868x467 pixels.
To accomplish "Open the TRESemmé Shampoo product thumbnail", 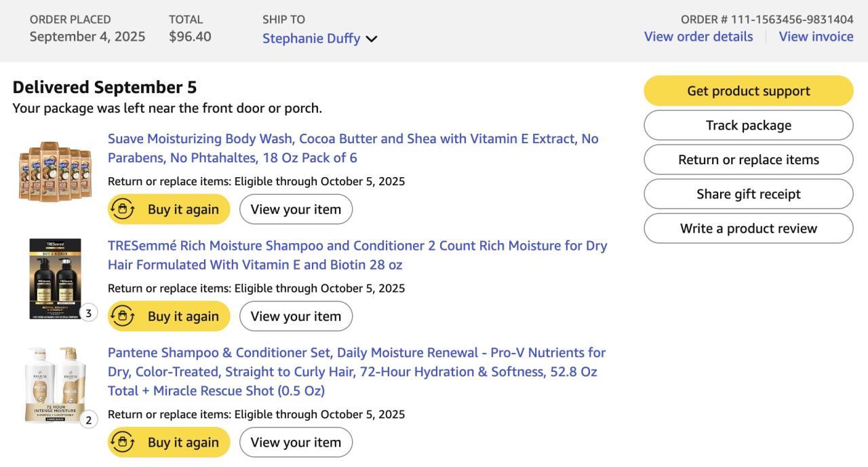I will 55,278.
